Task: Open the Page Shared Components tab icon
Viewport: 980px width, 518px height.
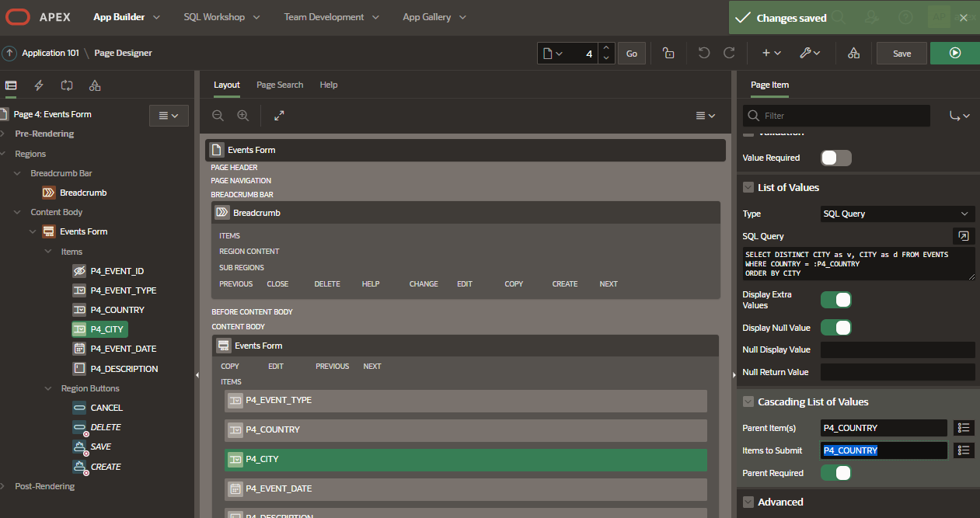Action: (95, 85)
